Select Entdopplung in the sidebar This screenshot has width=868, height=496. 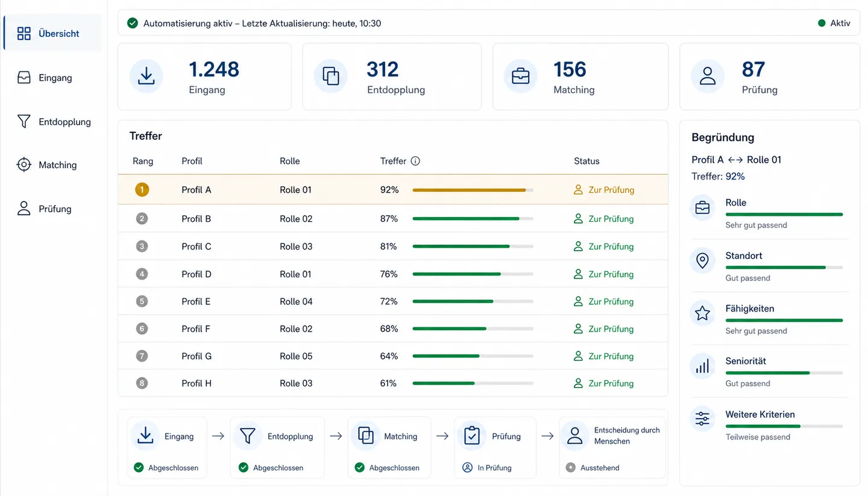point(53,122)
